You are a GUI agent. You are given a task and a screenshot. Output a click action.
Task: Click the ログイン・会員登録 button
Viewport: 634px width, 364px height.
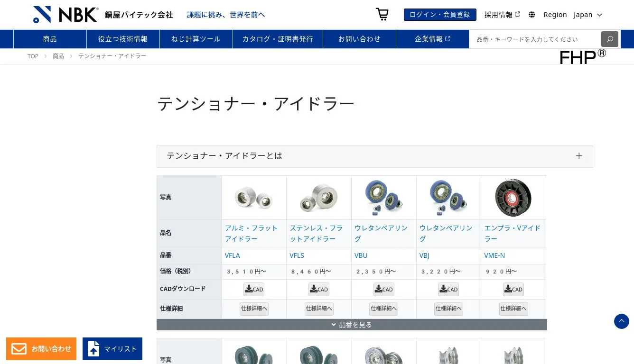(x=439, y=14)
